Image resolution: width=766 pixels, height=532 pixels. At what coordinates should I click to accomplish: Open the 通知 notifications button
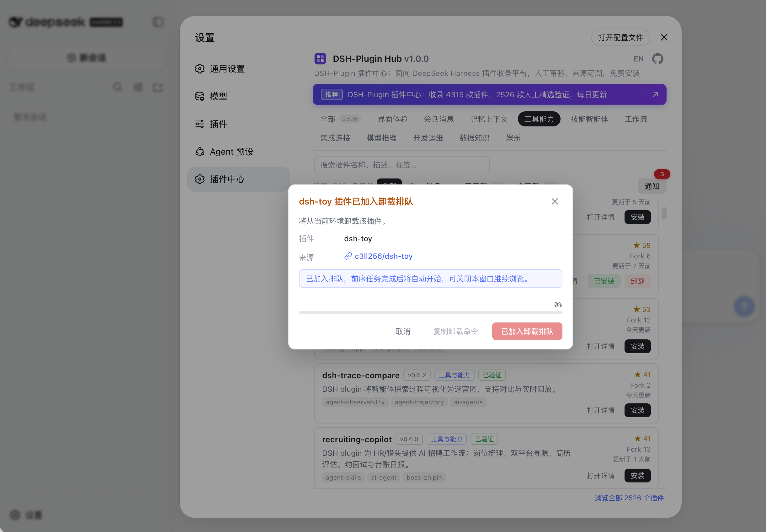pos(652,186)
